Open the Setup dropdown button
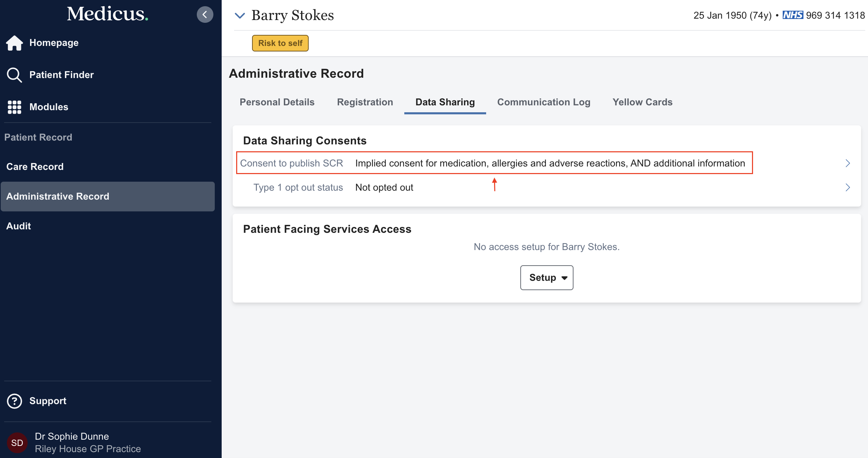The height and width of the screenshot is (458, 868). tap(547, 278)
